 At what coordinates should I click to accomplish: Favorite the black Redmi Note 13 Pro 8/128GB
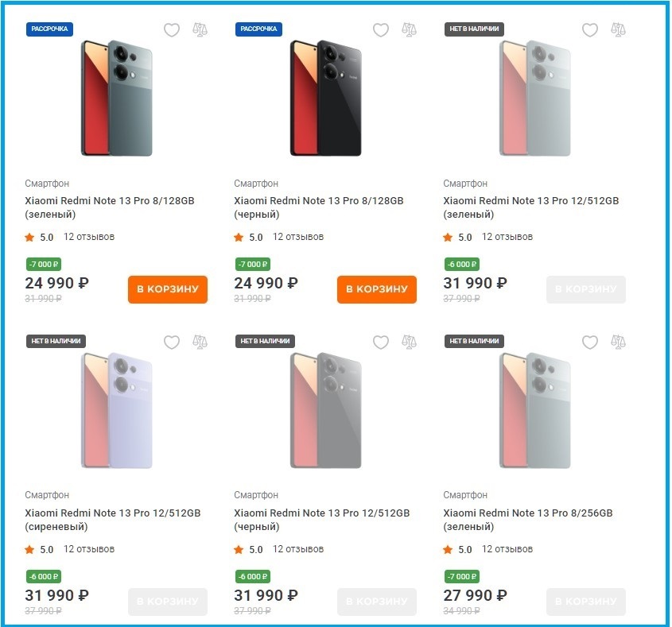[x=381, y=30]
